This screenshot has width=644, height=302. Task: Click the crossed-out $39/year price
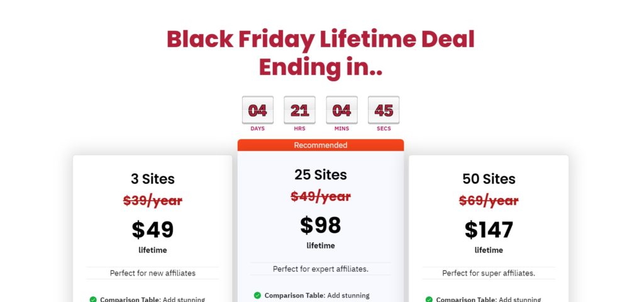point(153,201)
